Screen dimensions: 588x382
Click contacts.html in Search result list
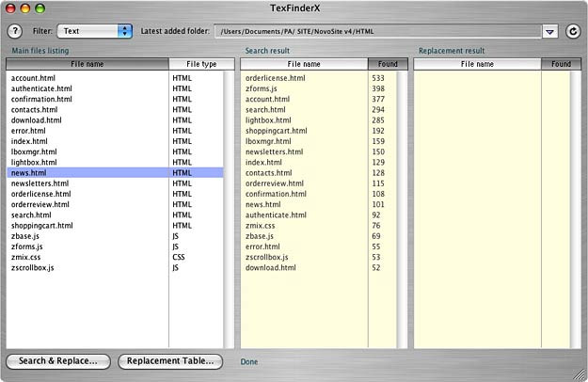[268, 172]
